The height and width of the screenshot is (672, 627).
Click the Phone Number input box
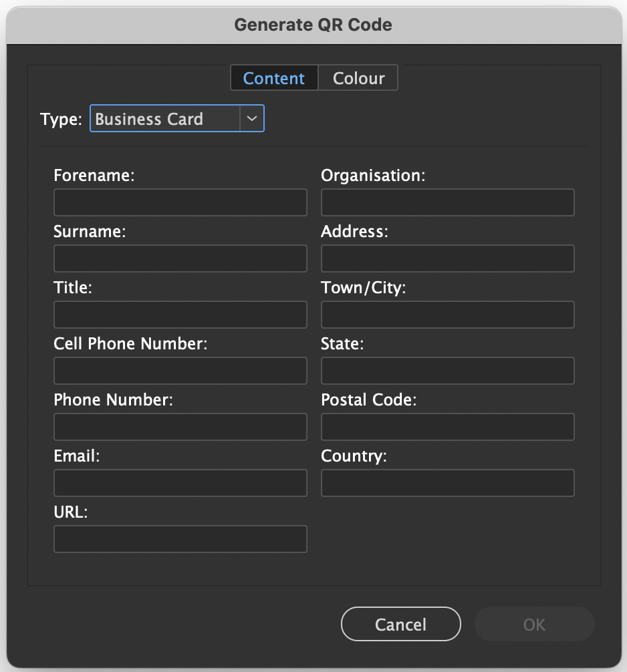(180, 426)
